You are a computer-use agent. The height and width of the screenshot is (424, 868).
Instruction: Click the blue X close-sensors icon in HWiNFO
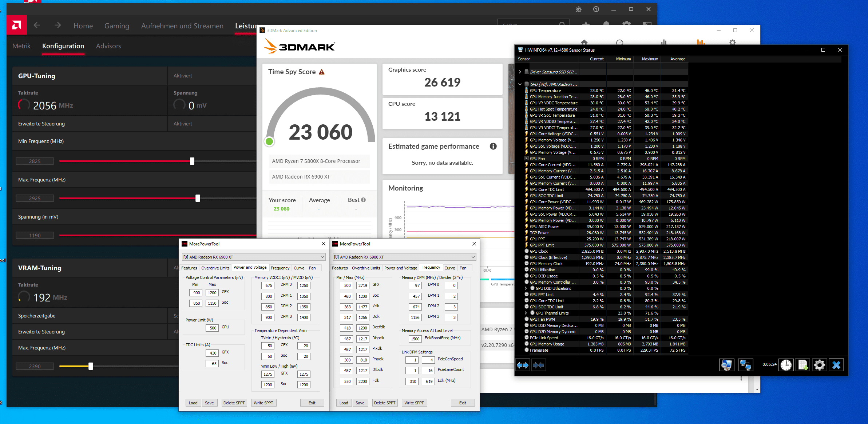(x=836, y=365)
